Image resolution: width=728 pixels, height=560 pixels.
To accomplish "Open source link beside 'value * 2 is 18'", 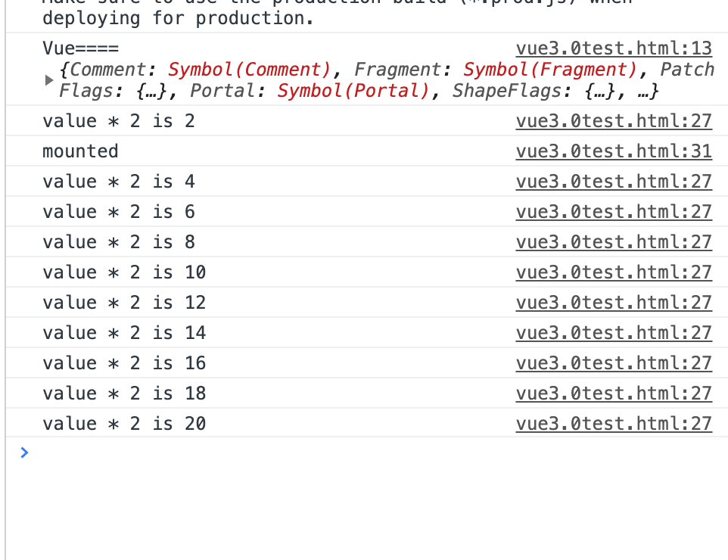I will pyautogui.click(x=614, y=394).
